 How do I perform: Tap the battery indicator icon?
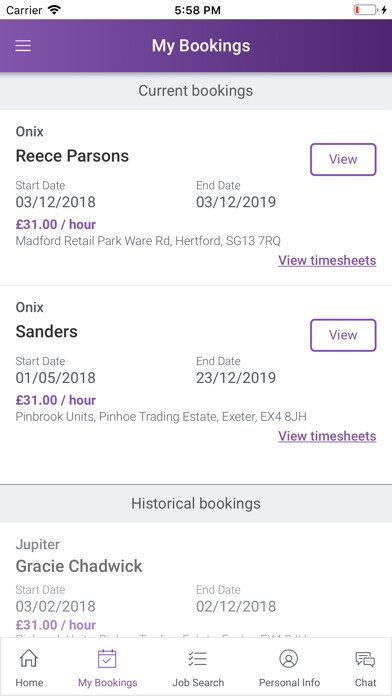(x=365, y=10)
